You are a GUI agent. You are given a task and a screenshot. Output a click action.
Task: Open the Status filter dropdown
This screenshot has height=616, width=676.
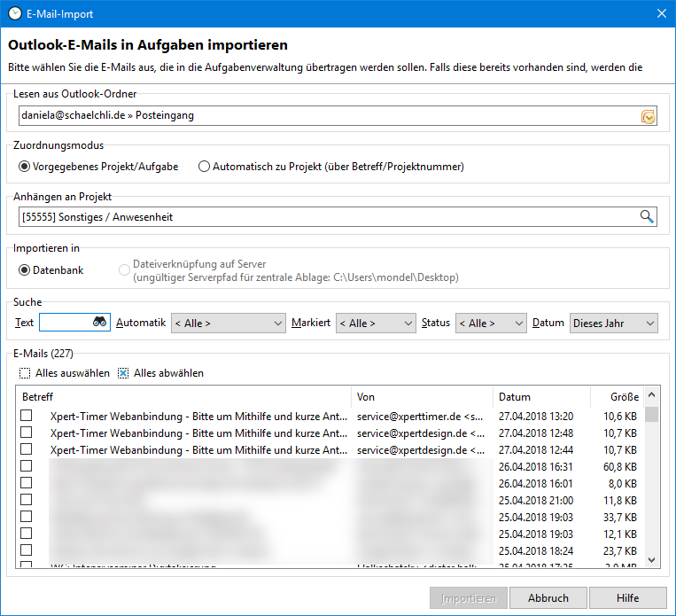pos(491,324)
